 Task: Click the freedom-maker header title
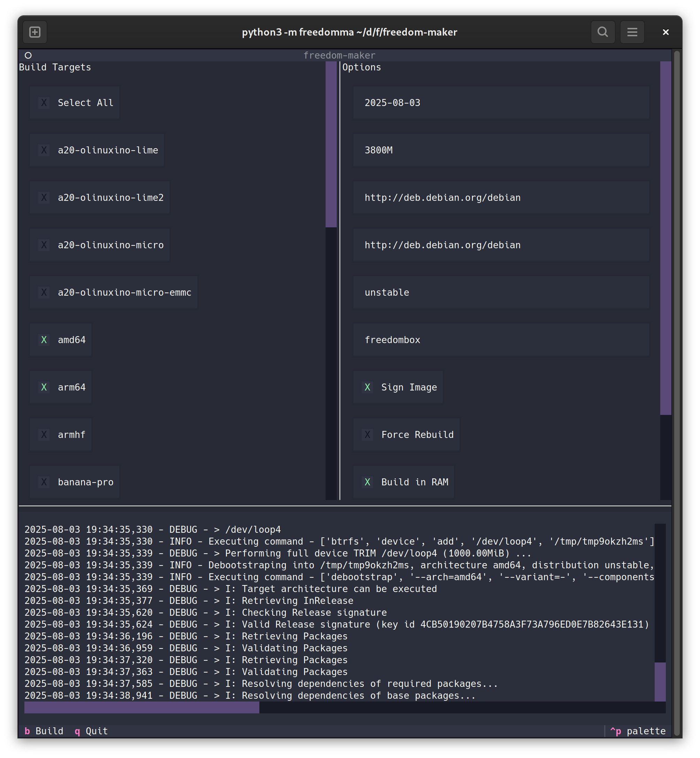(x=340, y=55)
